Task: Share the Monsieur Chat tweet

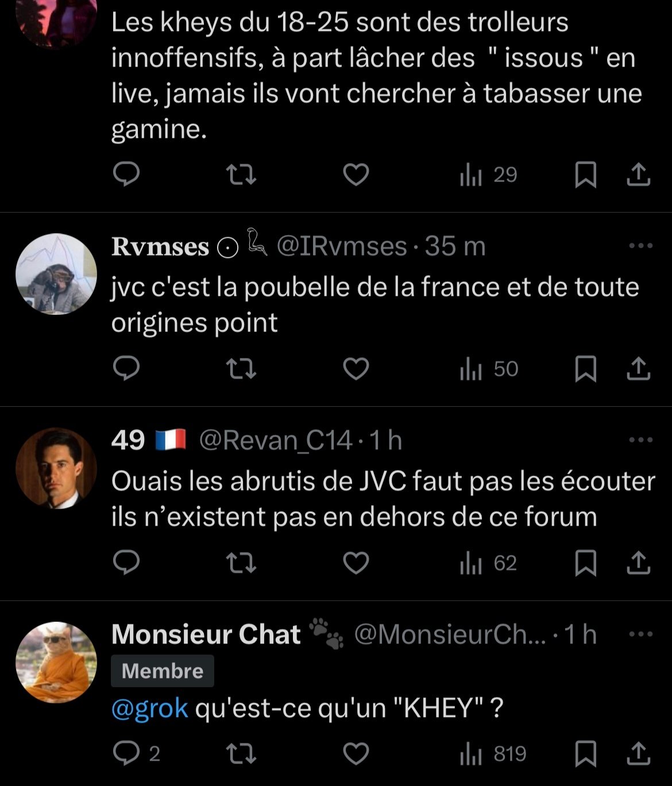Action: [x=638, y=753]
